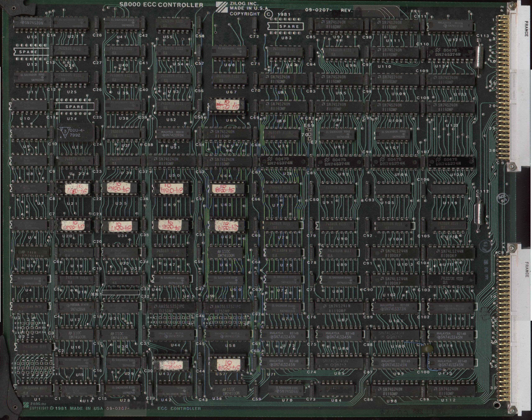Click the white-stickered PROM at U66
Viewport: 532px width, 420px height.
coord(227,105)
